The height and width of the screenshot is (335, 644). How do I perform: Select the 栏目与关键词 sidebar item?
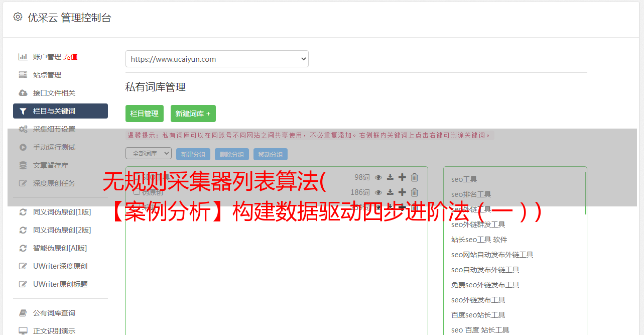point(60,111)
